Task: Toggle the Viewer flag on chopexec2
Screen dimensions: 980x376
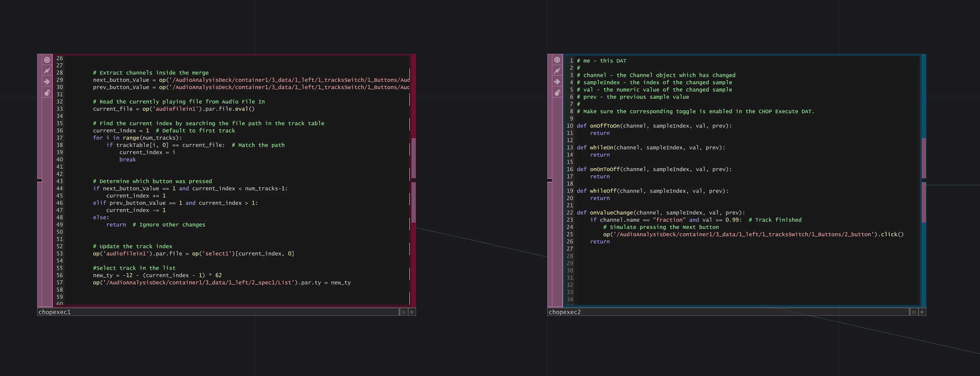Action: pyautogui.click(x=557, y=60)
